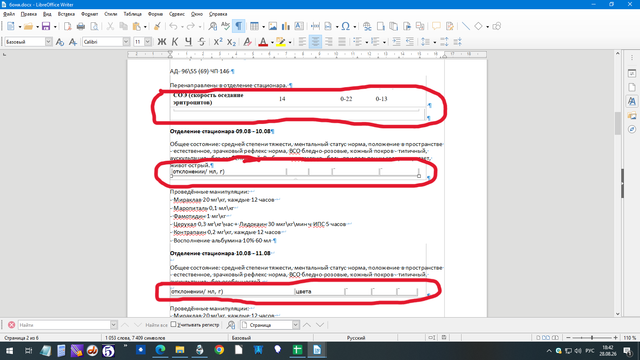
Task: Insert an image into the document
Action: point(273,27)
